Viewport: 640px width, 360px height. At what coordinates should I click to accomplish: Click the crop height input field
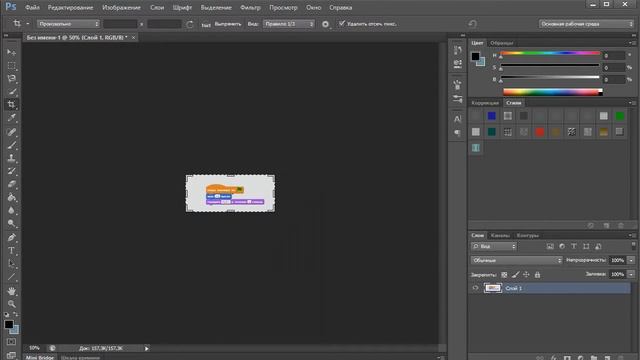pyautogui.click(x=164, y=24)
